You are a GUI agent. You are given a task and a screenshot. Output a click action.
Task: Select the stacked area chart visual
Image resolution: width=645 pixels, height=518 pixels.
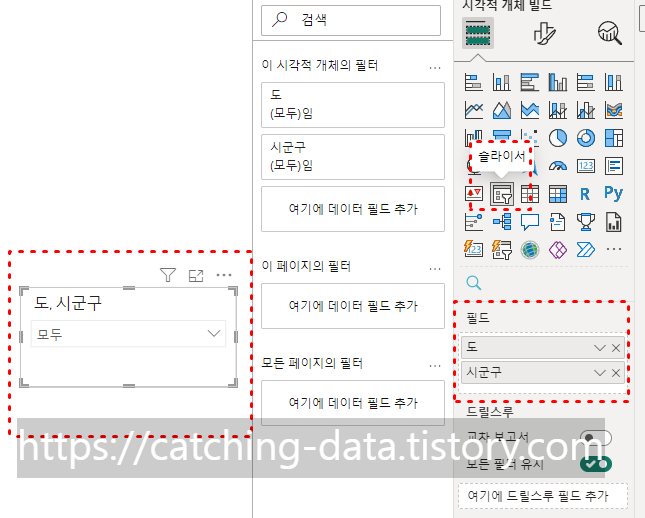coord(529,110)
